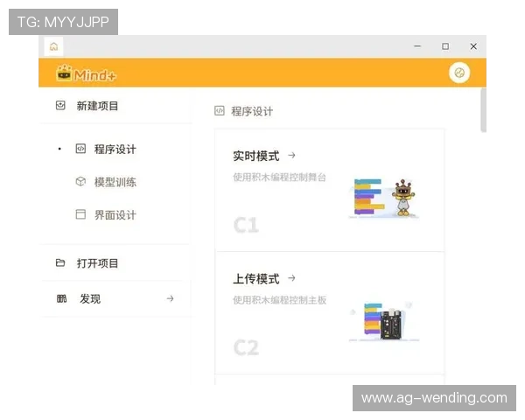Expand 发现 with its arrow
Screen dimensions: 525x420
(x=171, y=298)
